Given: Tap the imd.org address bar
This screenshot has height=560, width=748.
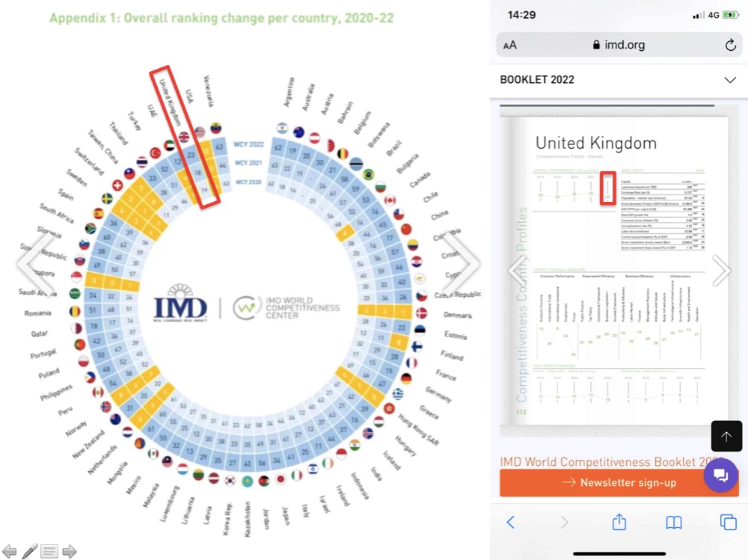Looking at the screenshot, I should [619, 46].
